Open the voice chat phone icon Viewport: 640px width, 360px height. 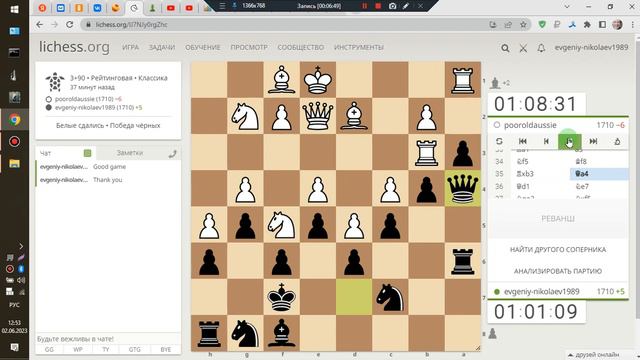click(x=172, y=153)
